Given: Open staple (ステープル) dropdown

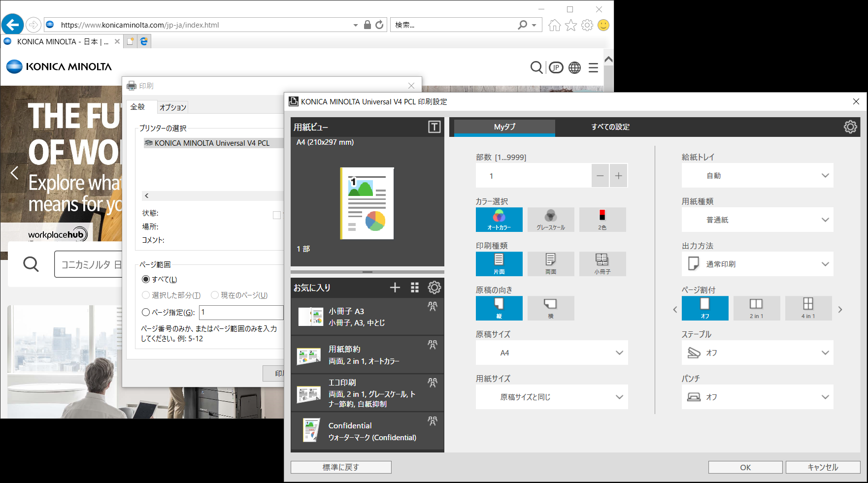Looking at the screenshot, I should click(x=758, y=353).
